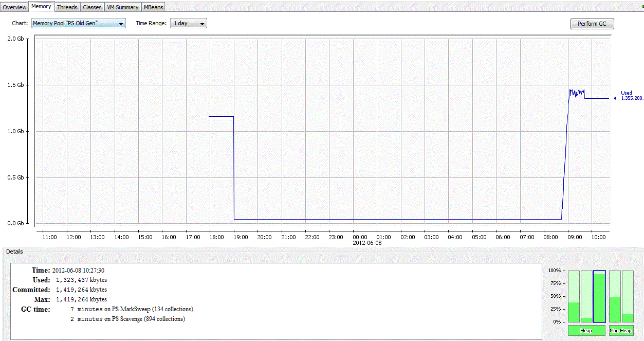Click the PS MarkSweep GC time line

tap(132, 309)
